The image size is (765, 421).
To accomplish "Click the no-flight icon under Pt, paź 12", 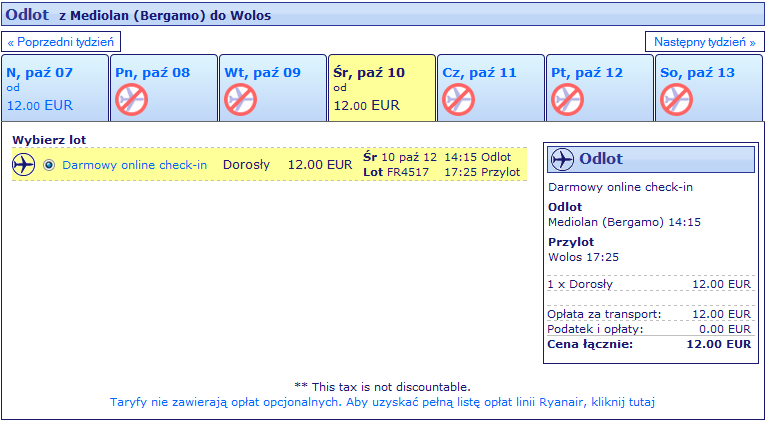I will click(567, 100).
